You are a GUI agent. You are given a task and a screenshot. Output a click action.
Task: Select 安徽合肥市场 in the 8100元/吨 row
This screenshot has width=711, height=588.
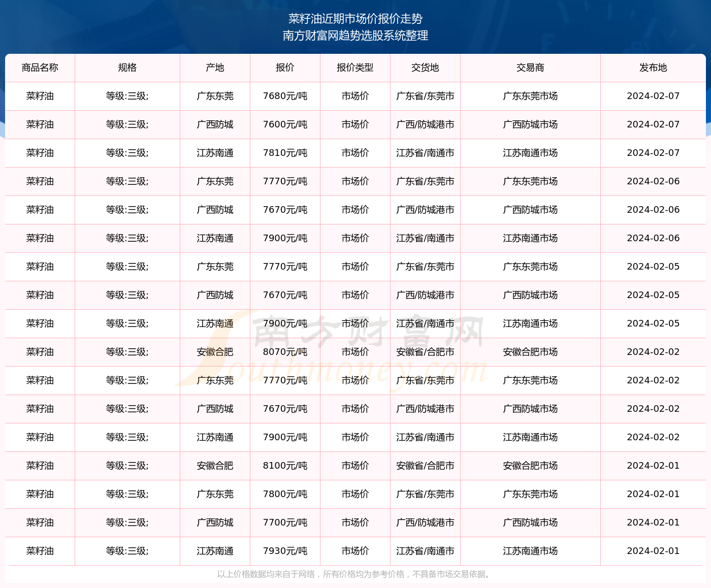coord(531,466)
